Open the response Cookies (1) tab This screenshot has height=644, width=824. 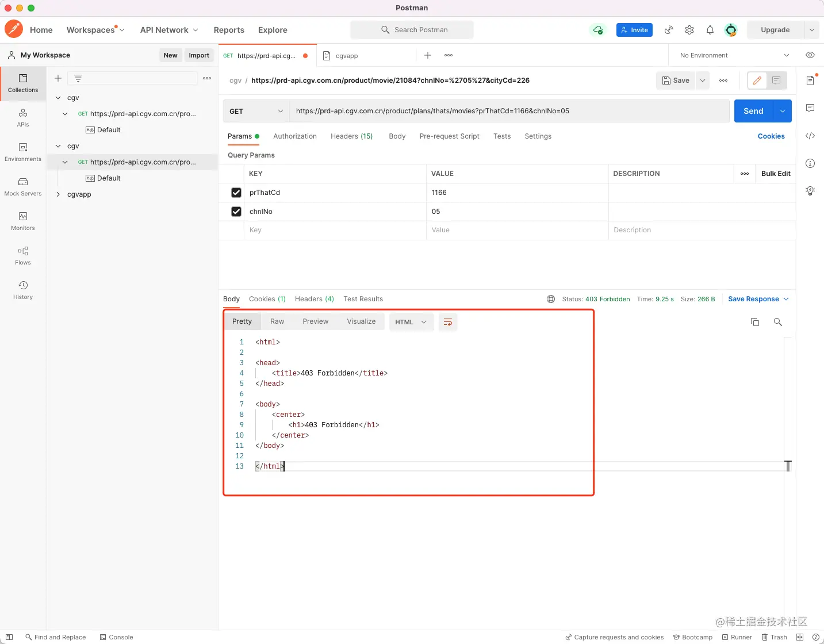[267, 299]
